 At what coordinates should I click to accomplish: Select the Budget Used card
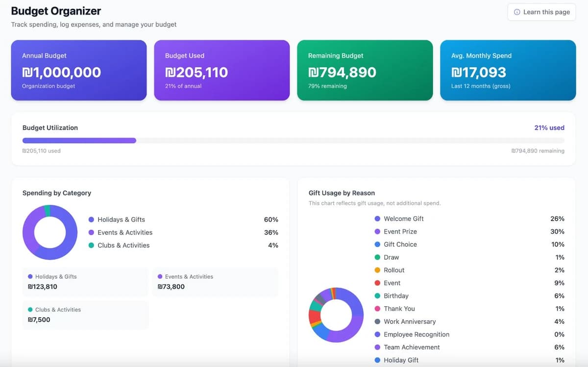coord(222,70)
